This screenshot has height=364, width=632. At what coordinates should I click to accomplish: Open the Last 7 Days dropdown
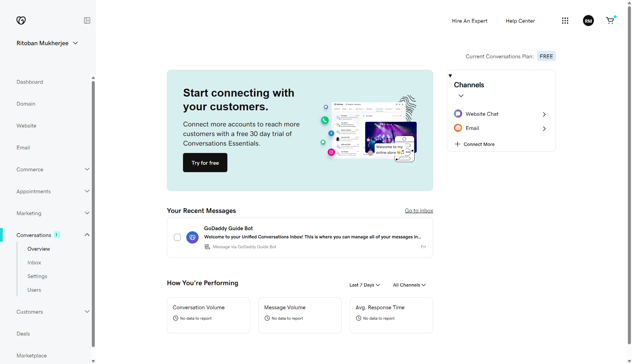364,285
